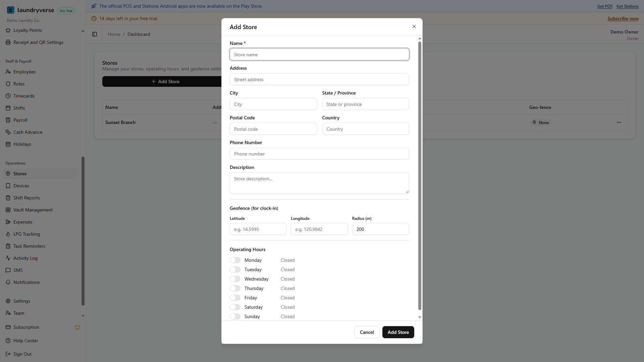This screenshot has height=362, width=644.
Task: Click the Task Reminders clipboard icon
Action: pyautogui.click(x=8, y=246)
